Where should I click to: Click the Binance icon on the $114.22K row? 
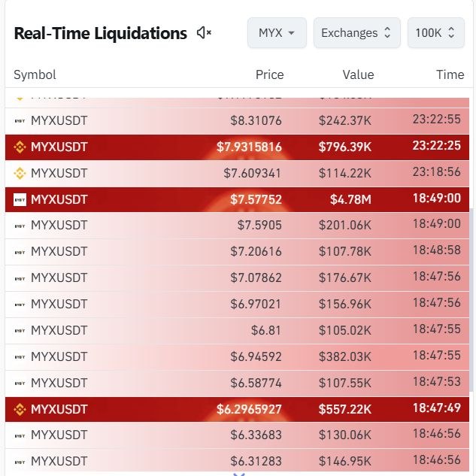click(20, 174)
